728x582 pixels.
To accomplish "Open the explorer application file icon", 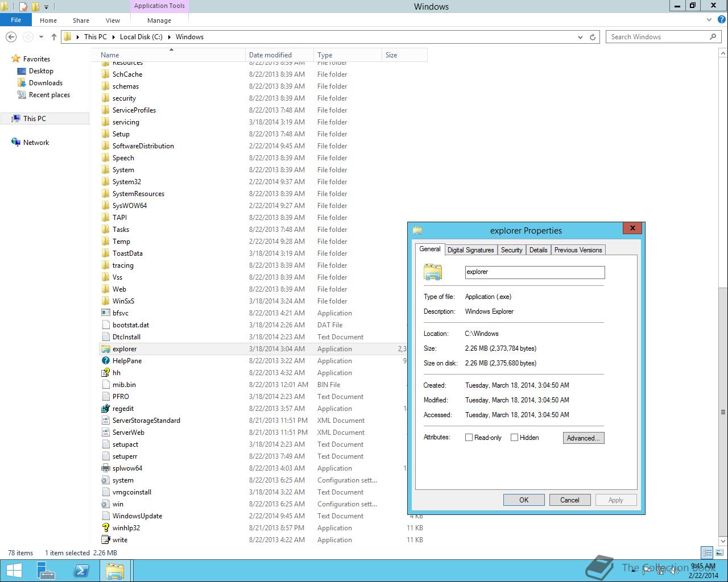I will click(x=105, y=349).
